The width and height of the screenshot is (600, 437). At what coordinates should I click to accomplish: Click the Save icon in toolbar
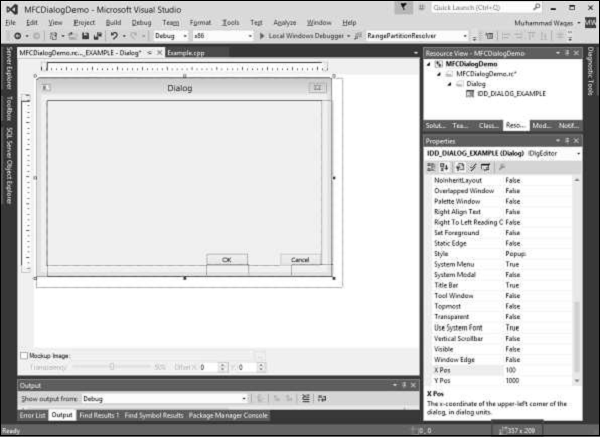point(85,36)
